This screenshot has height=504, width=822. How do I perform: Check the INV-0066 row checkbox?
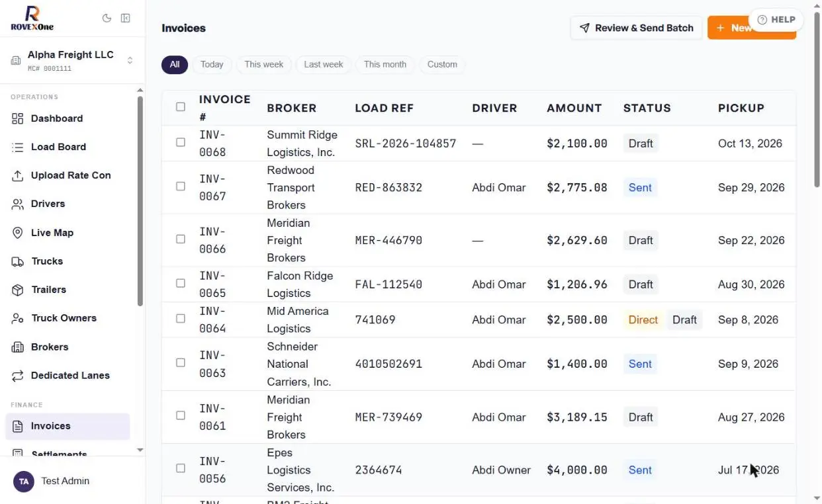[x=181, y=239]
